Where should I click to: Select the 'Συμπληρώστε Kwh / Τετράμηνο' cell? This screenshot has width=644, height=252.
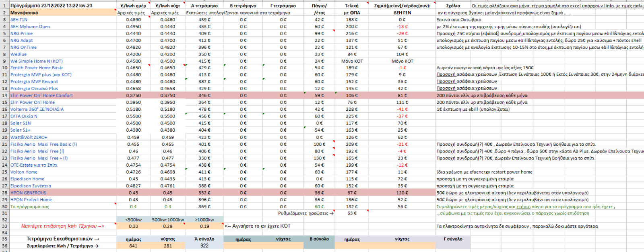(62, 246)
